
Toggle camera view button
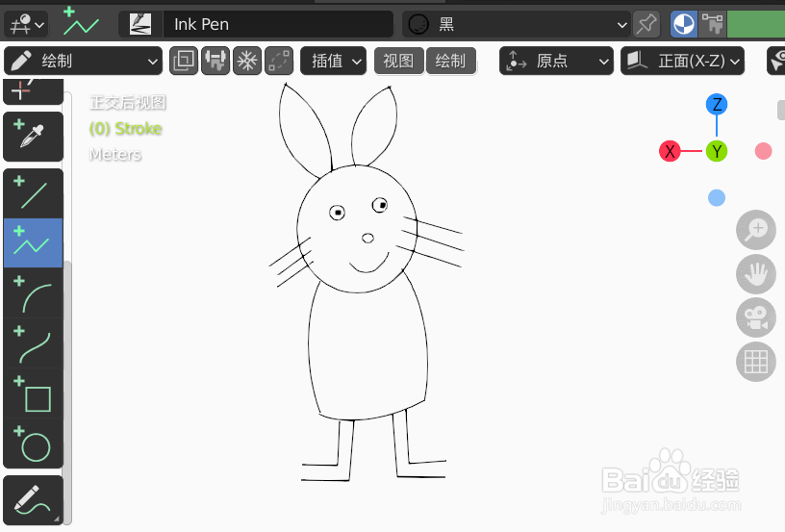[756, 317]
